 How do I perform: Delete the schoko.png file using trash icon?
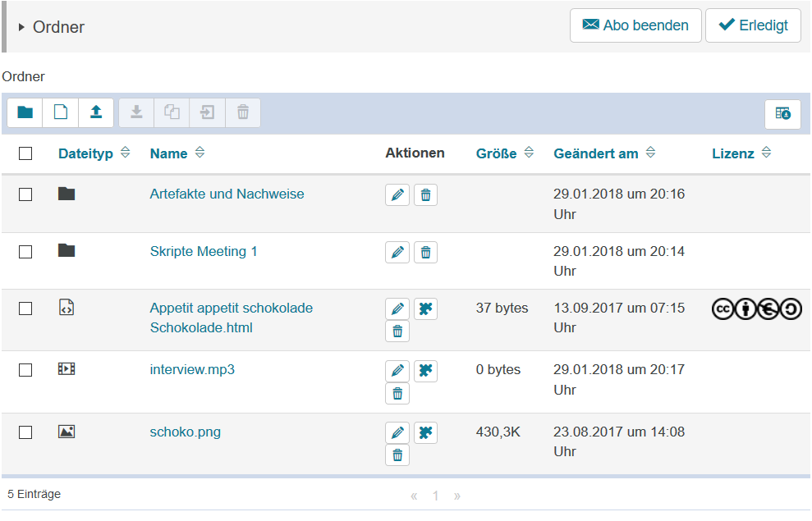(397, 455)
